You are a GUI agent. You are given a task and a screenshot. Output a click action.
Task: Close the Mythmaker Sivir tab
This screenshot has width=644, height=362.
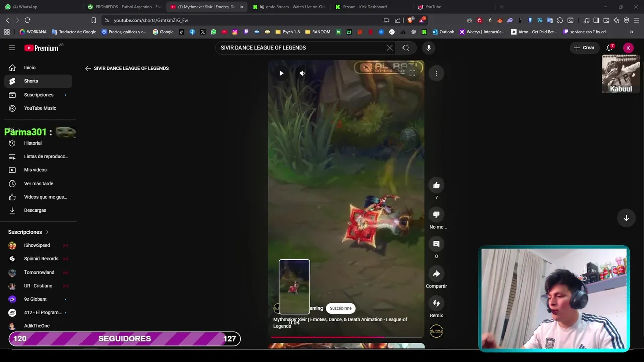(x=242, y=7)
